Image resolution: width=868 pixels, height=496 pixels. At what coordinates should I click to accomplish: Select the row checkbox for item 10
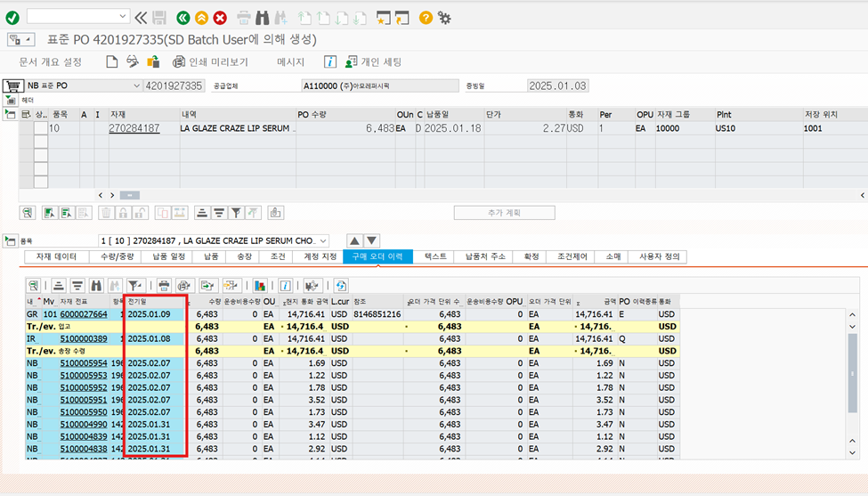click(40, 128)
